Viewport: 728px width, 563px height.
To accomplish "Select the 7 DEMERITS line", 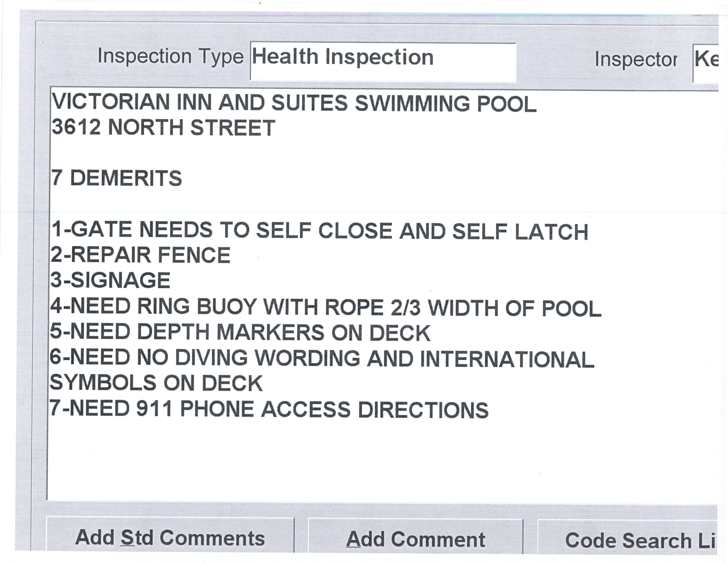I will pos(117,178).
